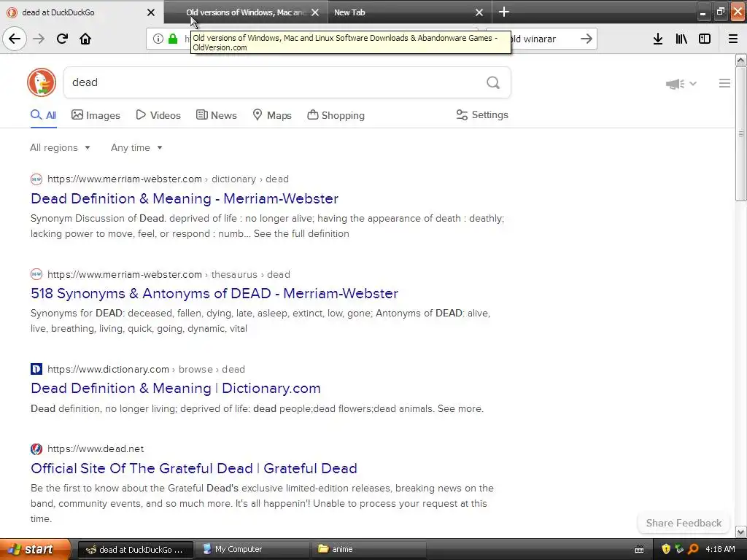Switch to Maps results
Viewport: 747px width, 560px height.
coord(272,115)
